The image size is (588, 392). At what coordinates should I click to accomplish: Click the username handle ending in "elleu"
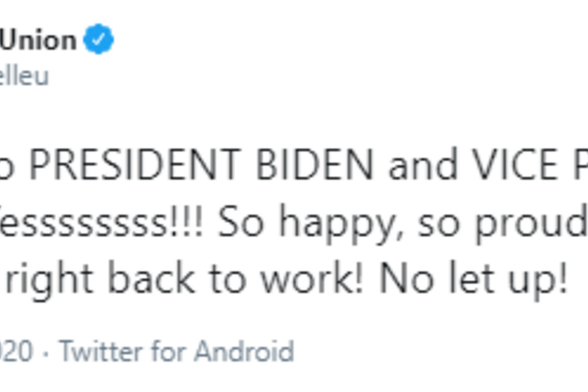pyautogui.click(x=24, y=75)
